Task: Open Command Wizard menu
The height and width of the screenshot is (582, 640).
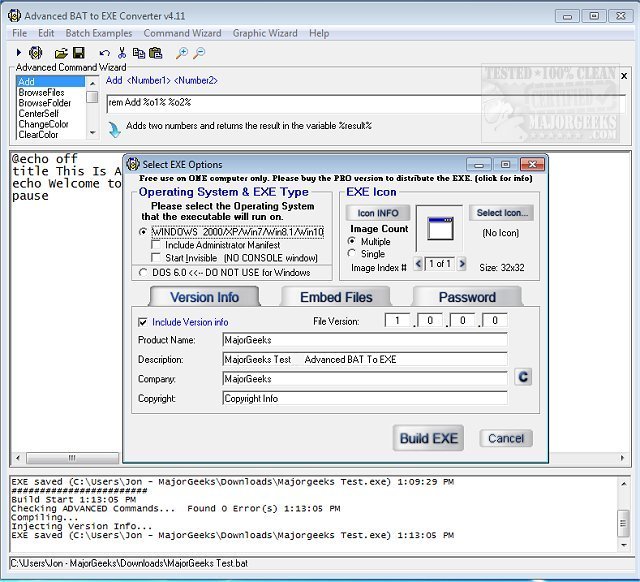Action: pyautogui.click(x=182, y=33)
